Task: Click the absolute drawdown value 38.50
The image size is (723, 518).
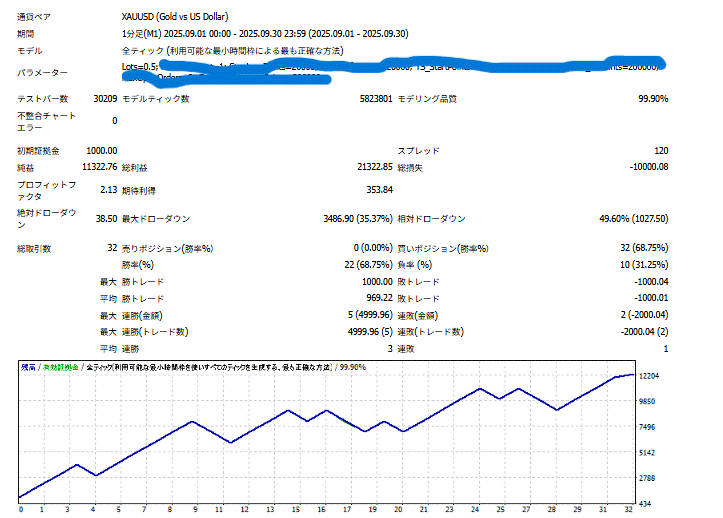Action: (x=106, y=219)
